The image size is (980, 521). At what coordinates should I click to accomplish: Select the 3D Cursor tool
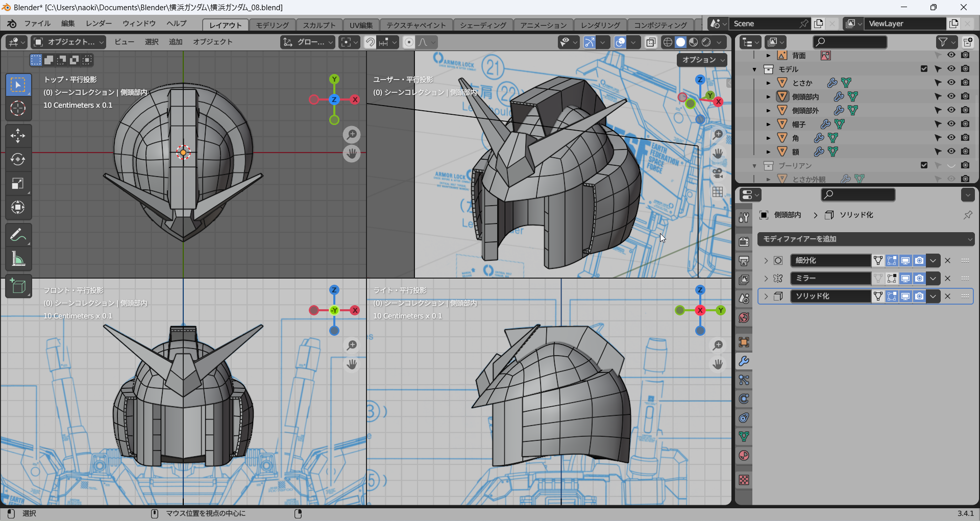tap(18, 108)
